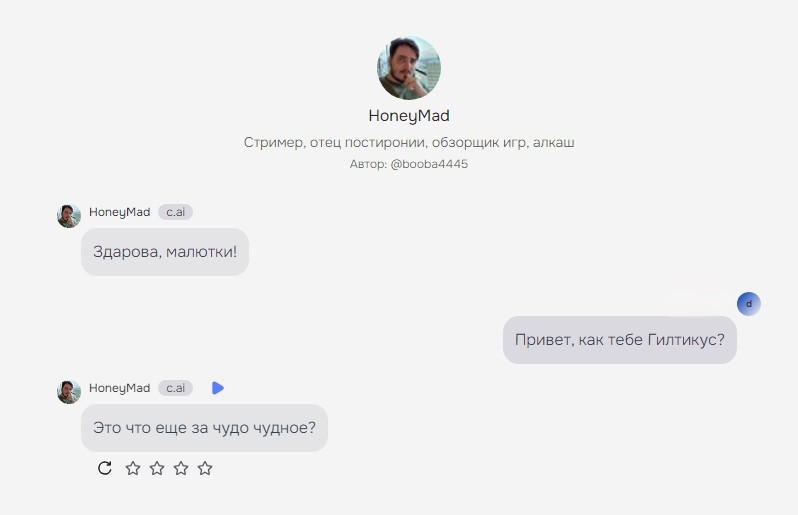Click HoneyMad avatar beside first message
Image resolution: width=798 pixels, height=515 pixels.
[69, 216]
